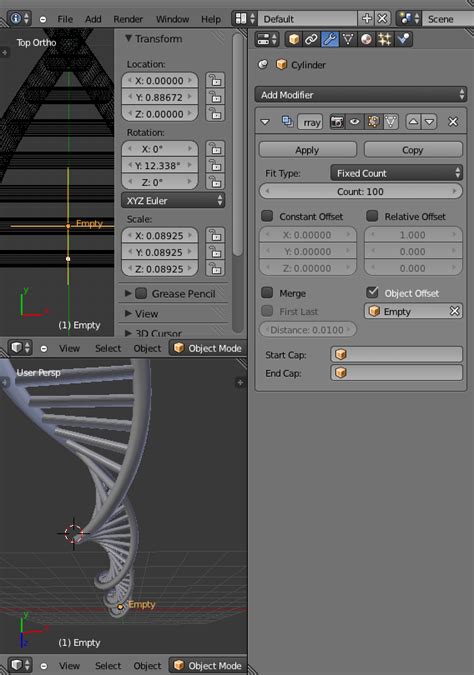The image size is (474, 675).
Task: Toggle lock on Rotation Y
Action: point(215,166)
